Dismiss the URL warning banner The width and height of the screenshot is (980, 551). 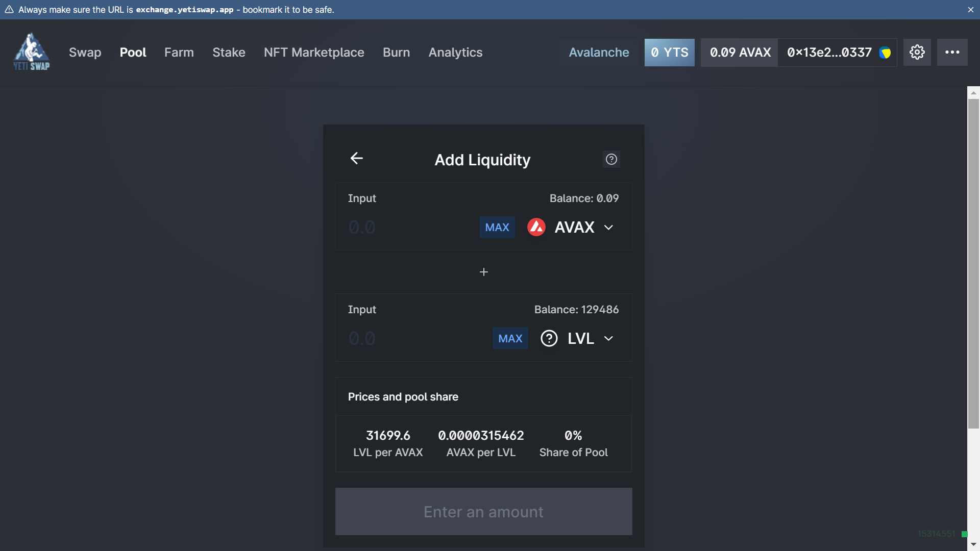[971, 10]
